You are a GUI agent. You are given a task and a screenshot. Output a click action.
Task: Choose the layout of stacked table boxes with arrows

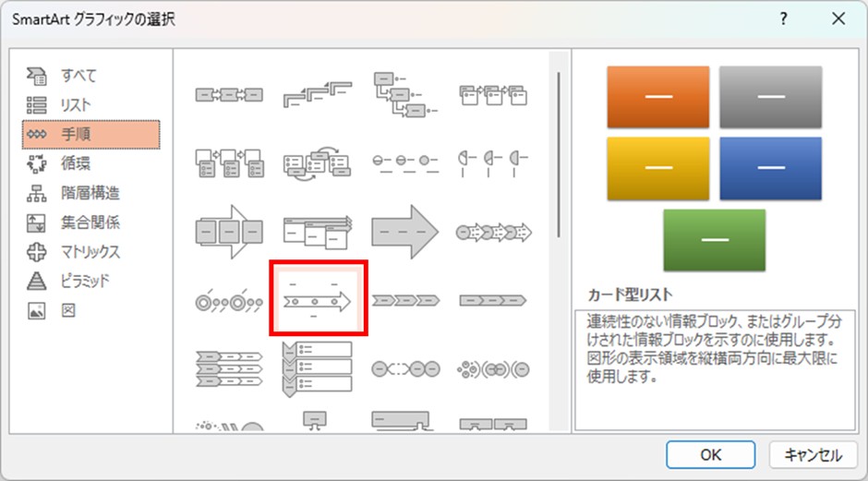pos(318,232)
